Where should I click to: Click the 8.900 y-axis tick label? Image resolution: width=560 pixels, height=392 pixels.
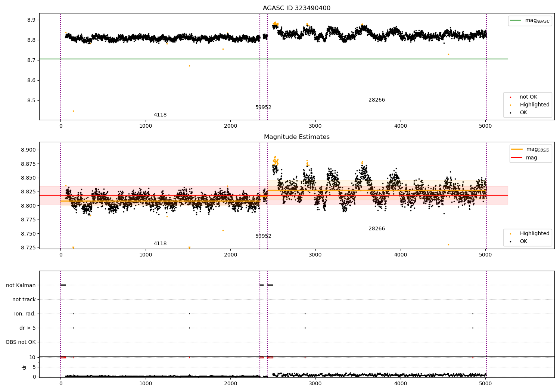click(28, 150)
